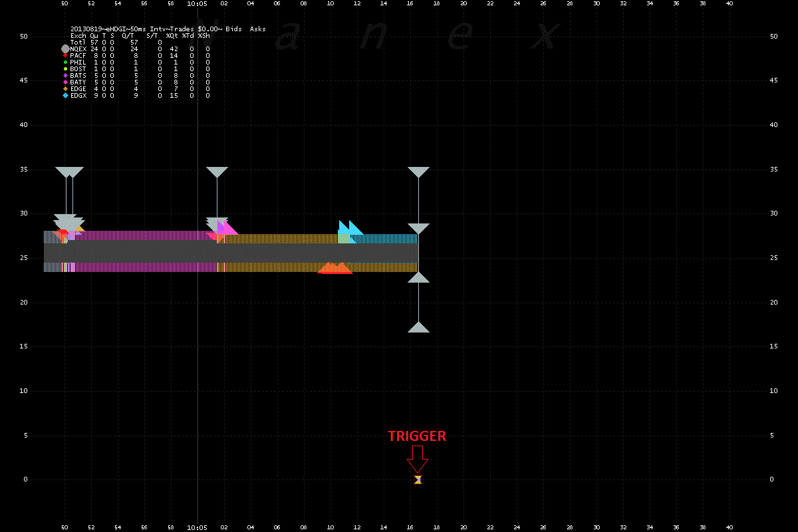Select the BATY exchange label

tap(78, 82)
